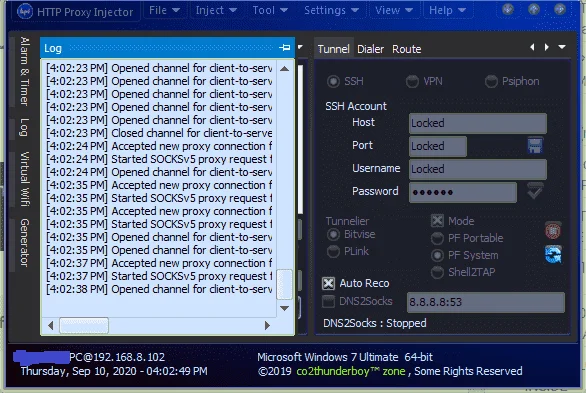Viewport: 586px width, 393px height.
Task: Switch to the Route tab
Action: click(x=407, y=49)
